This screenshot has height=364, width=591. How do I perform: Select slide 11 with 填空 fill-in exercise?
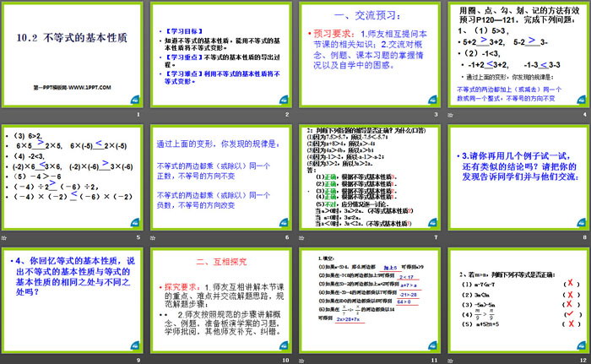pos(370,301)
